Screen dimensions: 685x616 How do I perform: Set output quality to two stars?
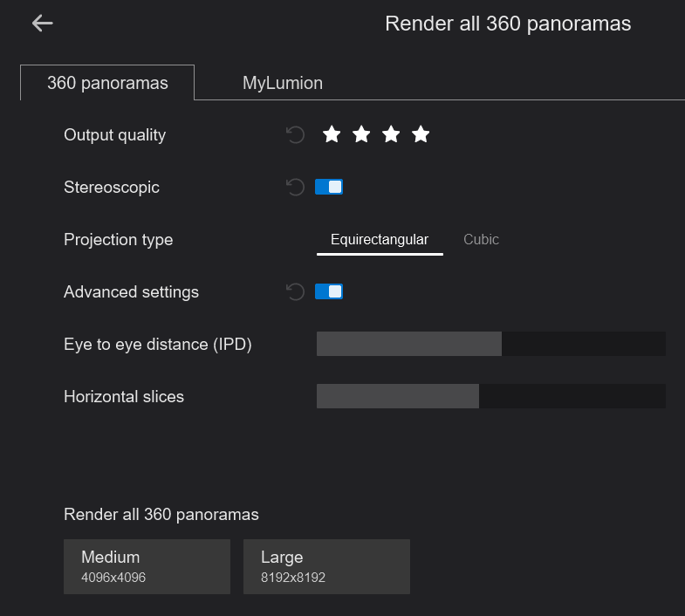tap(361, 134)
